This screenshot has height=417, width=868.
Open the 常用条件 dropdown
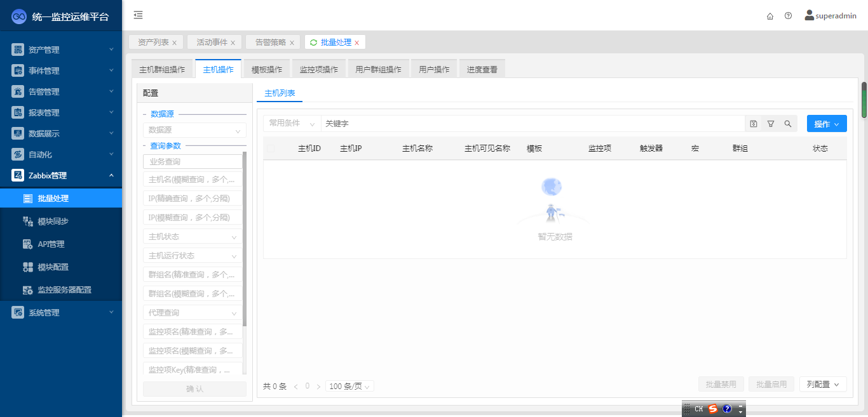tap(292, 124)
